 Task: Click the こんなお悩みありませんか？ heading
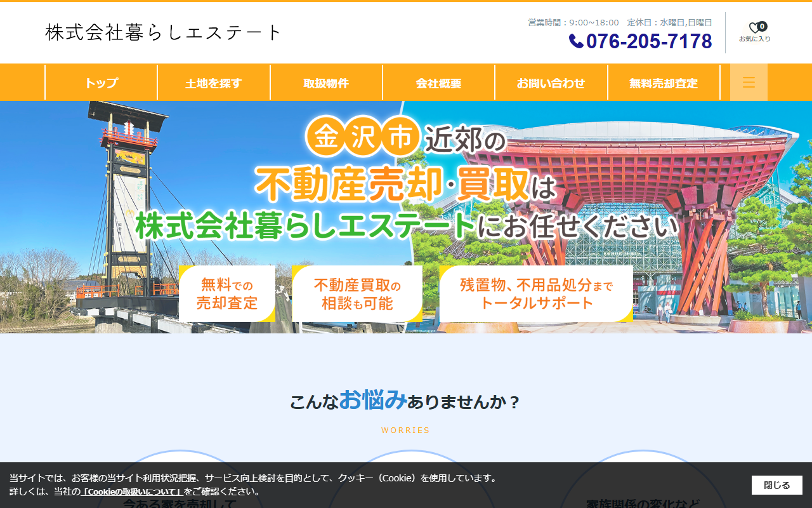[406, 401]
